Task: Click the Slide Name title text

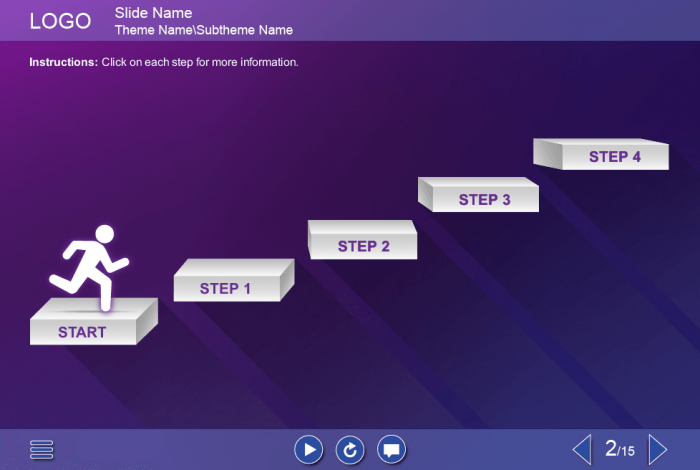Action: pos(153,13)
